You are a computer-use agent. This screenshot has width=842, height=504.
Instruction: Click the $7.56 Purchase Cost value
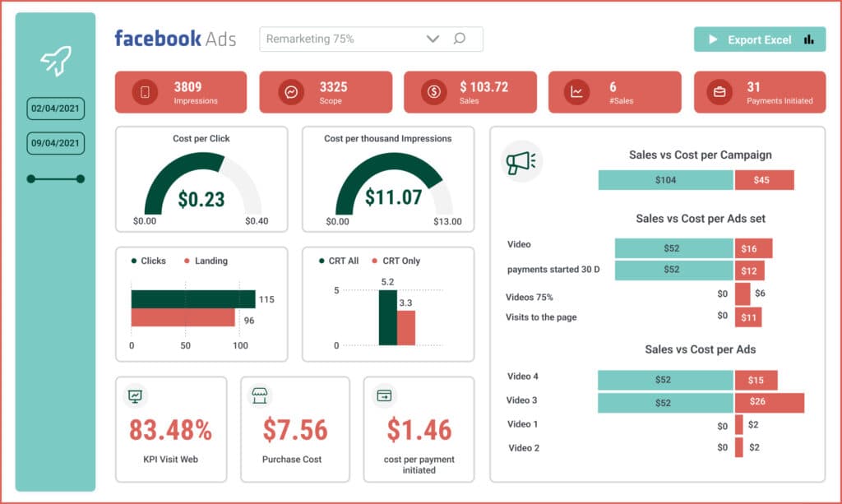[x=295, y=430]
